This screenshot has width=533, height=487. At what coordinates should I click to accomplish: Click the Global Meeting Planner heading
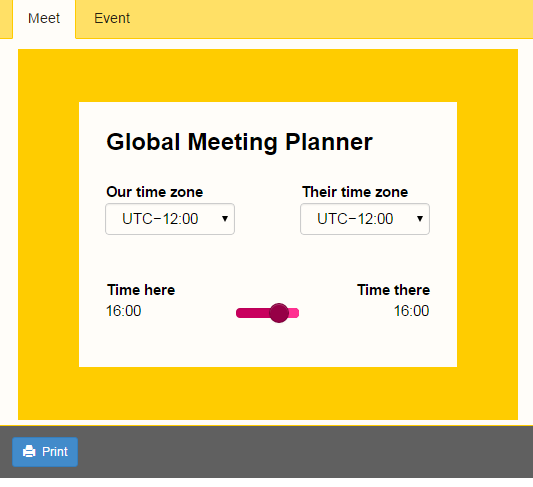coord(239,142)
